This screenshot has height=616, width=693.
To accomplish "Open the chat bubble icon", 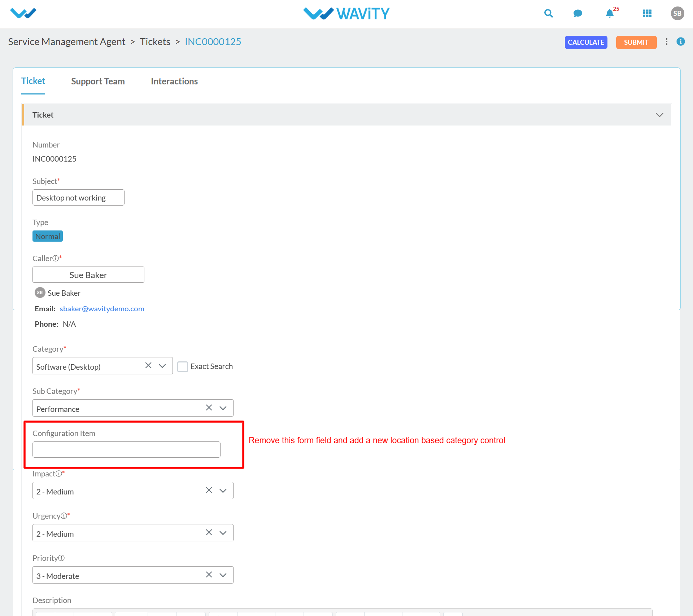I will tap(577, 13).
